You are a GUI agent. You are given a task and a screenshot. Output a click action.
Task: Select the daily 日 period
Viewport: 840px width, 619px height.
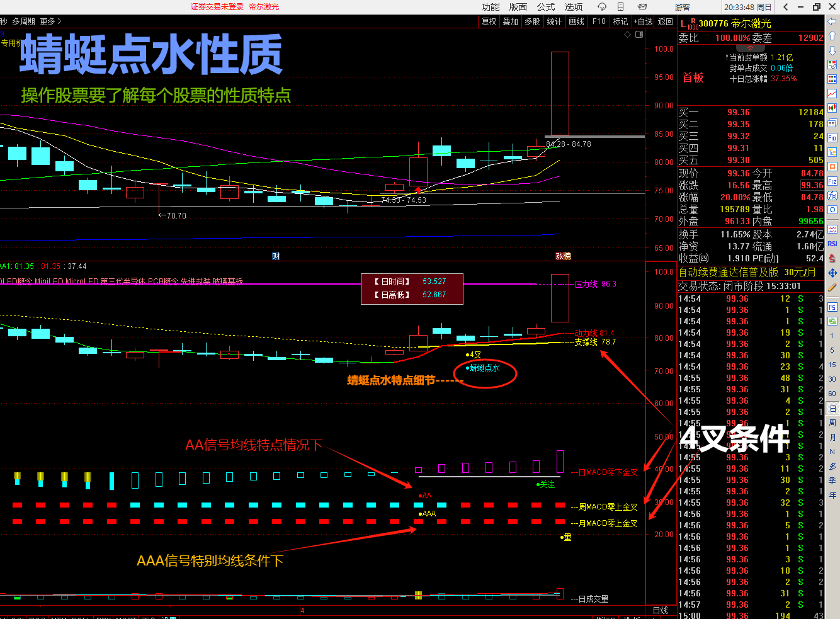(832, 409)
